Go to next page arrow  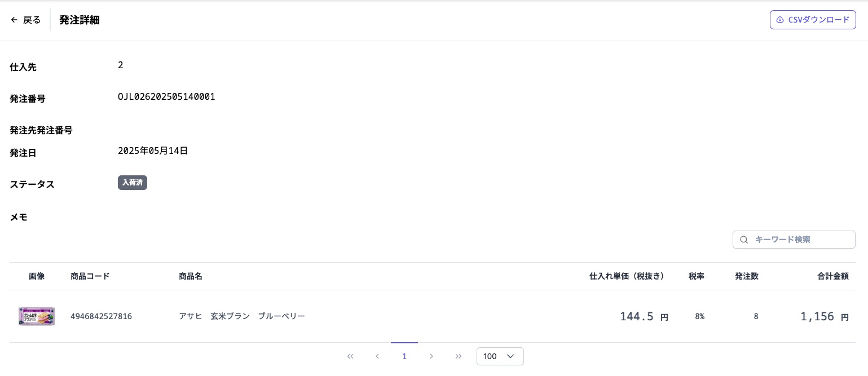(431, 356)
